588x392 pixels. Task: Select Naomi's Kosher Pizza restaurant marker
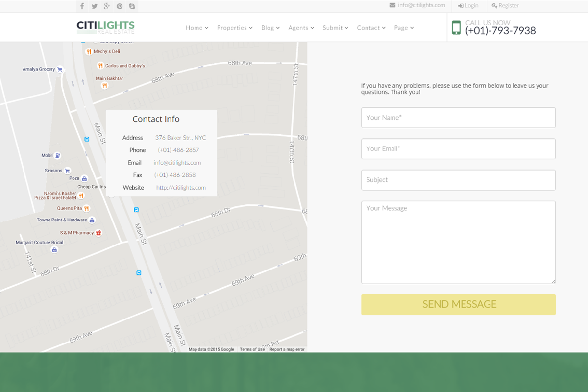81,196
